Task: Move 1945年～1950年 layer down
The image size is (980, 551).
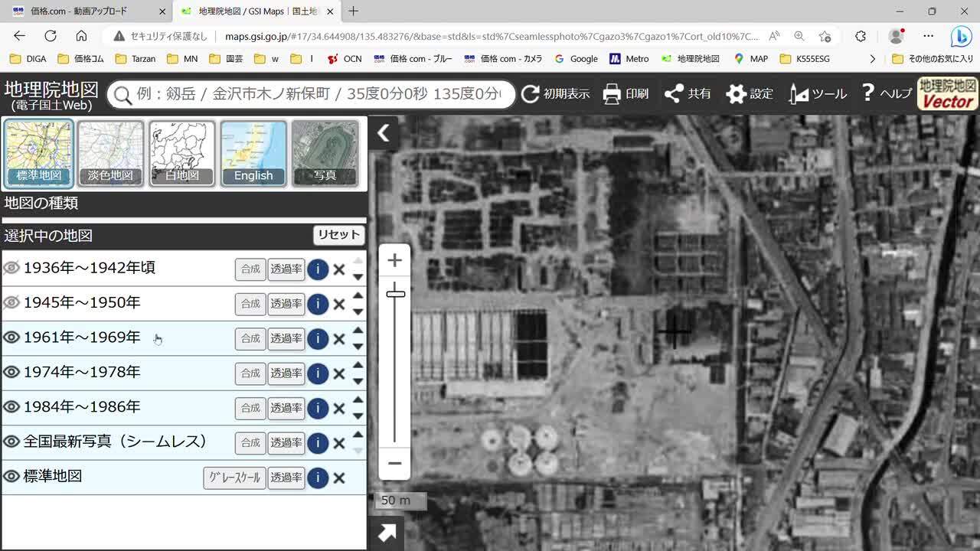Action: [x=358, y=311]
